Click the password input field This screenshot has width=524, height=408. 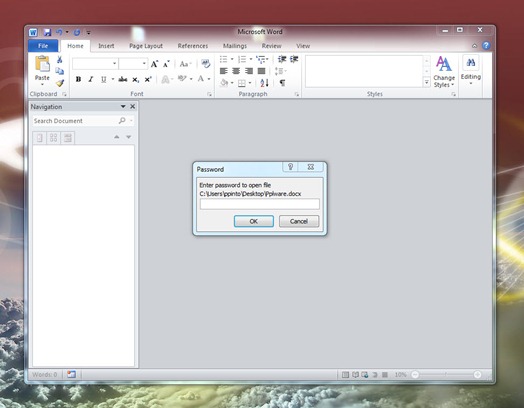tap(260, 204)
